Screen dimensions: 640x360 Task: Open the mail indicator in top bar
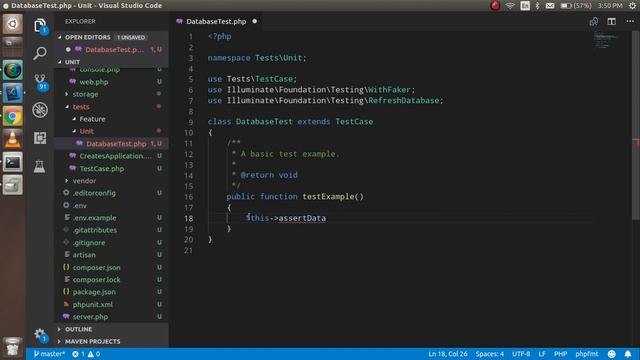click(x=550, y=5)
